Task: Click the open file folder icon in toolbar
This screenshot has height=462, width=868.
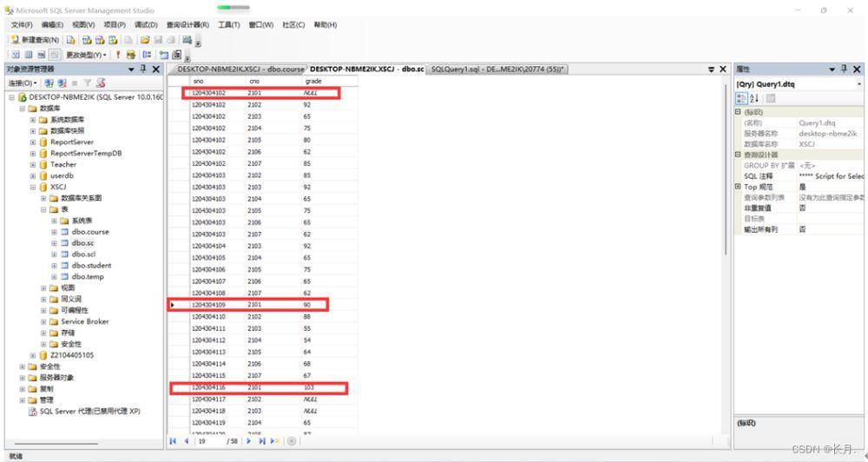Action: point(145,40)
